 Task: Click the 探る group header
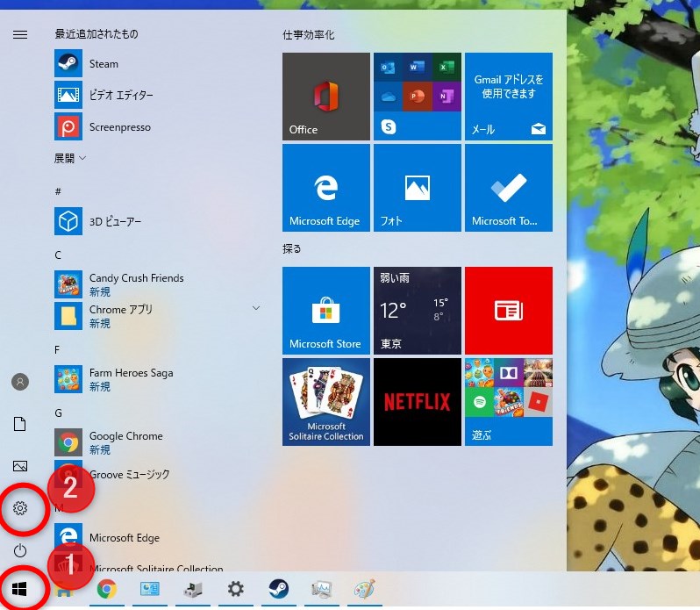click(x=291, y=248)
